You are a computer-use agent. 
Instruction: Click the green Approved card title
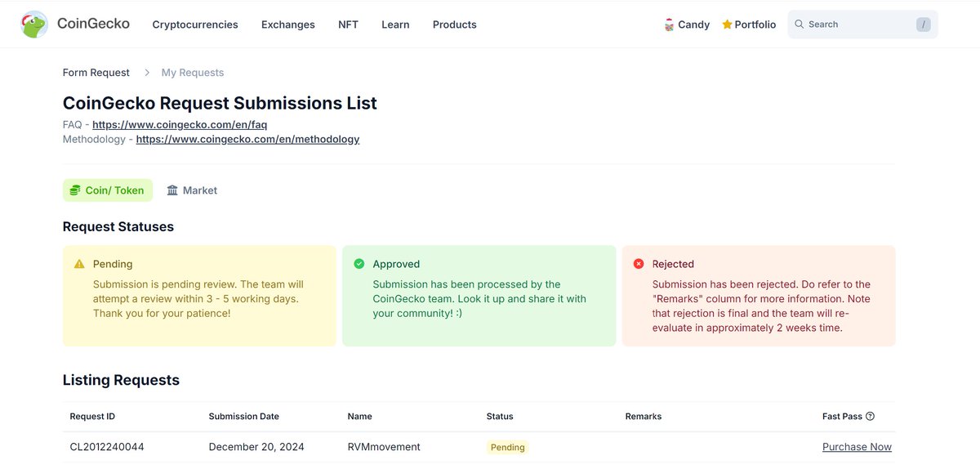coord(396,264)
